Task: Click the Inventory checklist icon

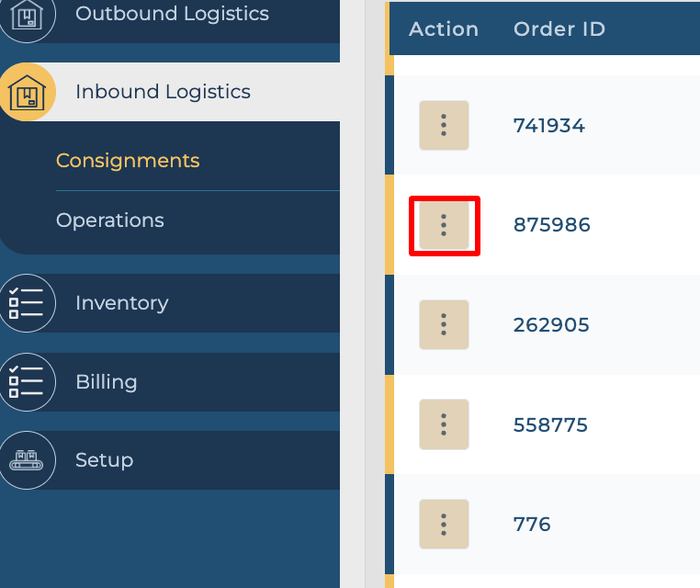Action: tap(27, 303)
